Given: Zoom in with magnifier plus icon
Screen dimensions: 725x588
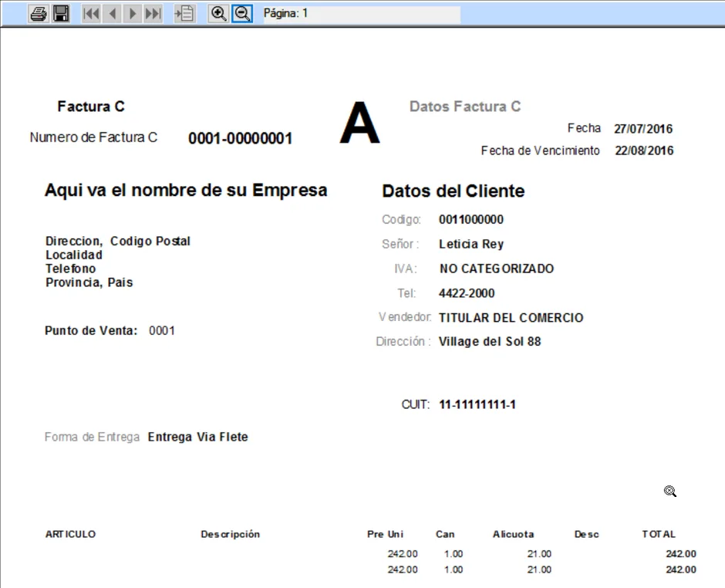Looking at the screenshot, I should 218,13.
